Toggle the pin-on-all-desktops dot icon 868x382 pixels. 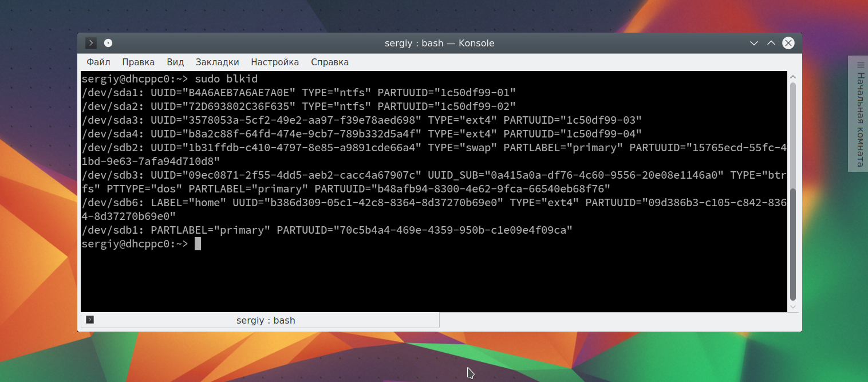click(108, 43)
